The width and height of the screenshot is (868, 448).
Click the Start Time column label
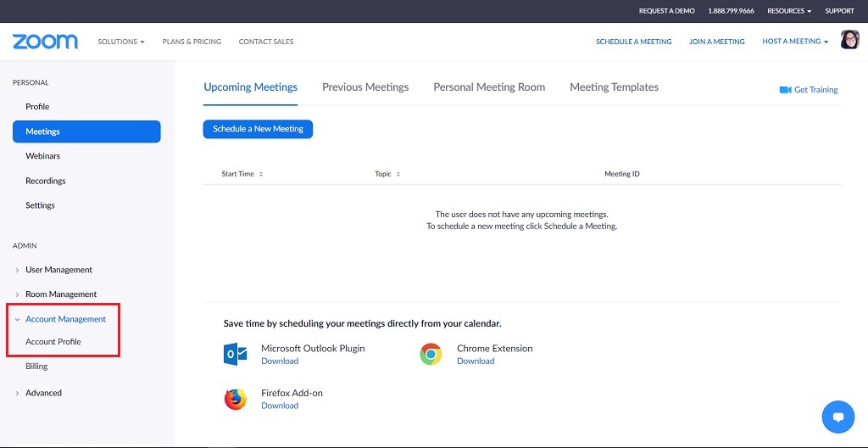(237, 174)
